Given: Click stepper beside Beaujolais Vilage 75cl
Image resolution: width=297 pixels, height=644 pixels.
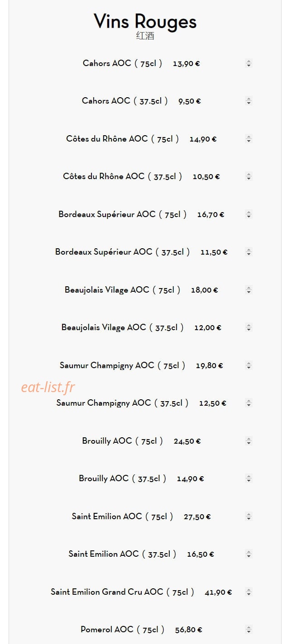Looking at the screenshot, I should 249,290.
